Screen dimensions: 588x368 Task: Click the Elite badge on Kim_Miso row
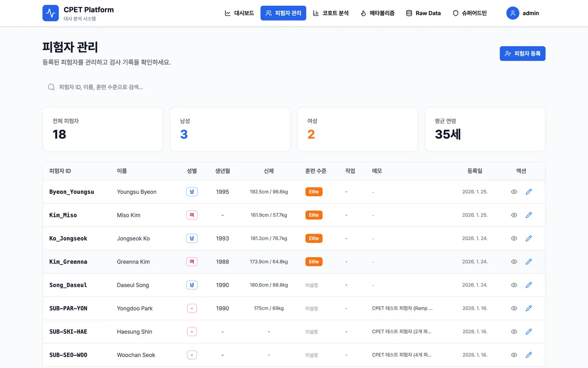pos(314,215)
